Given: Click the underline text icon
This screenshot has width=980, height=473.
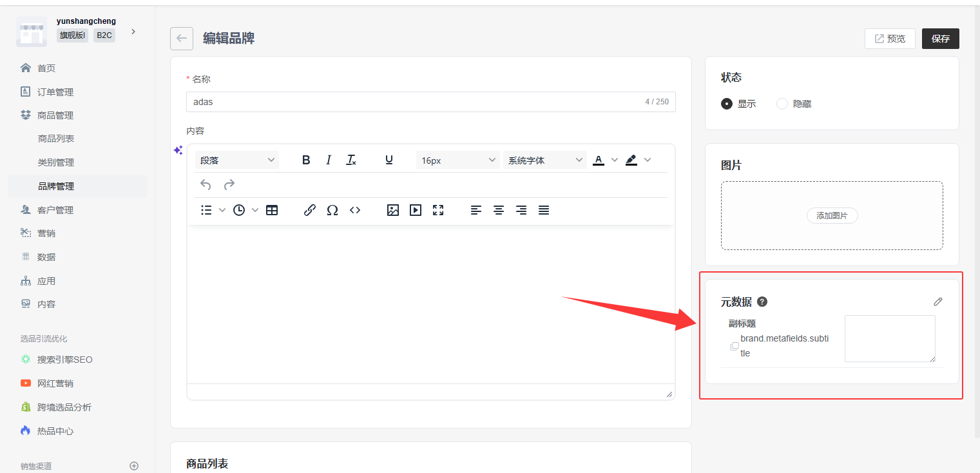Looking at the screenshot, I should (x=389, y=160).
